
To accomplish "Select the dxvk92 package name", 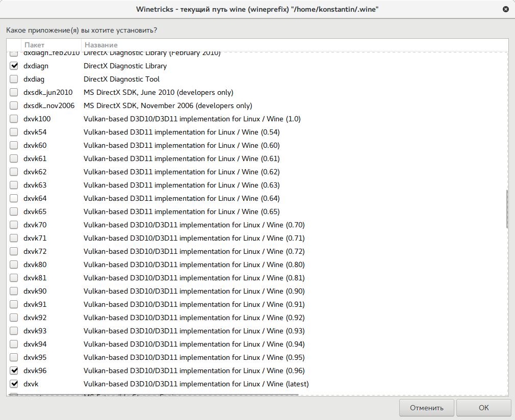I will pyautogui.click(x=35, y=318).
